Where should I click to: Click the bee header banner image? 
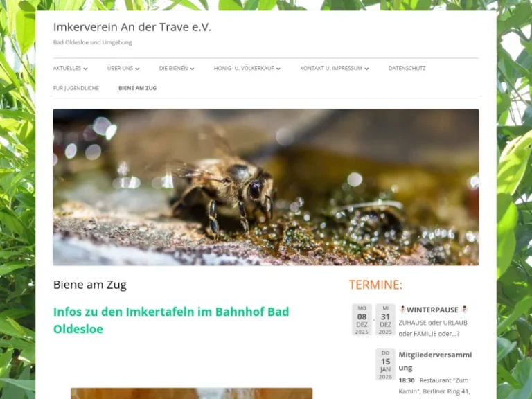265,187
